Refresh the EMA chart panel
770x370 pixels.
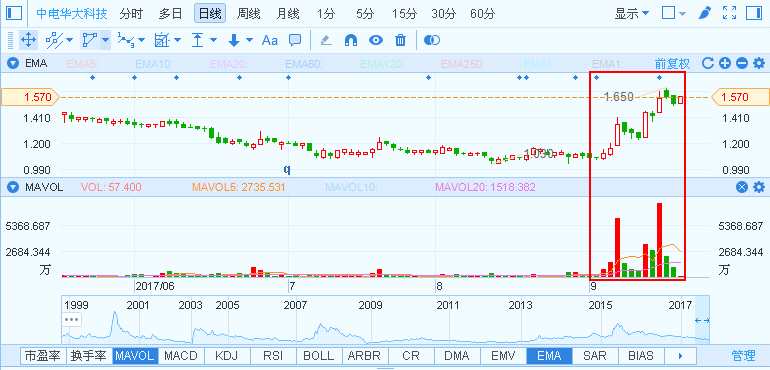click(x=708, y=63)
